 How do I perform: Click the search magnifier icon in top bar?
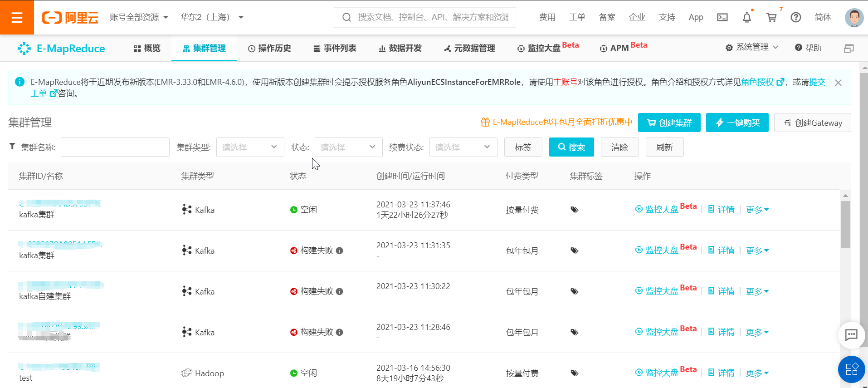coord(347,17)
